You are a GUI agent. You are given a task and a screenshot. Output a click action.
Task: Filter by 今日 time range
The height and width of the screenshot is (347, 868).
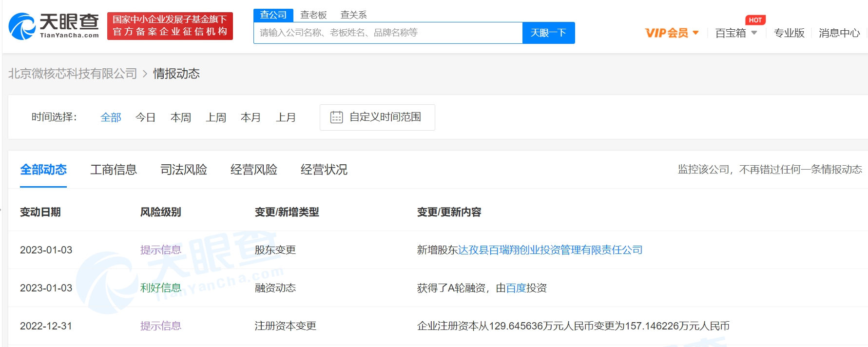[x=145, y=117]
